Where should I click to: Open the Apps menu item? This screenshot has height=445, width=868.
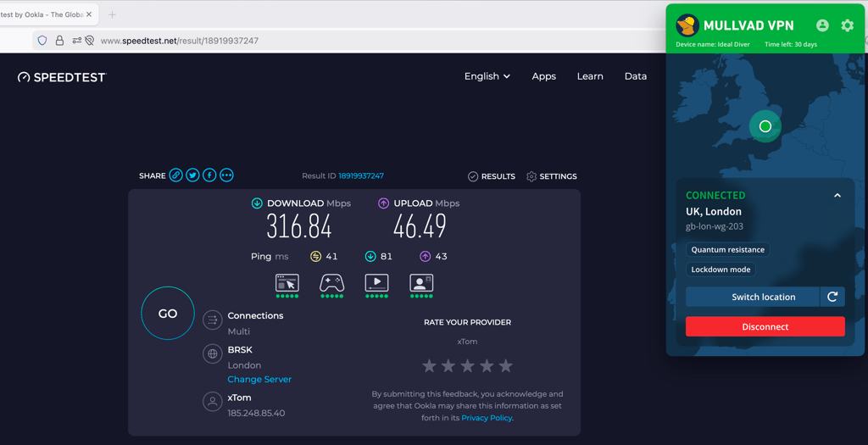pyautogui.click(x=543, y=76)
